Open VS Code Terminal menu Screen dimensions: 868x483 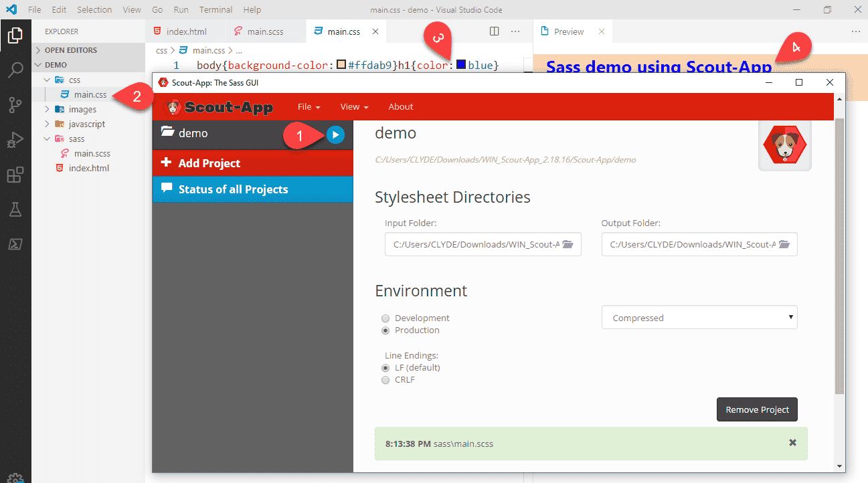(x=215, y=9)
